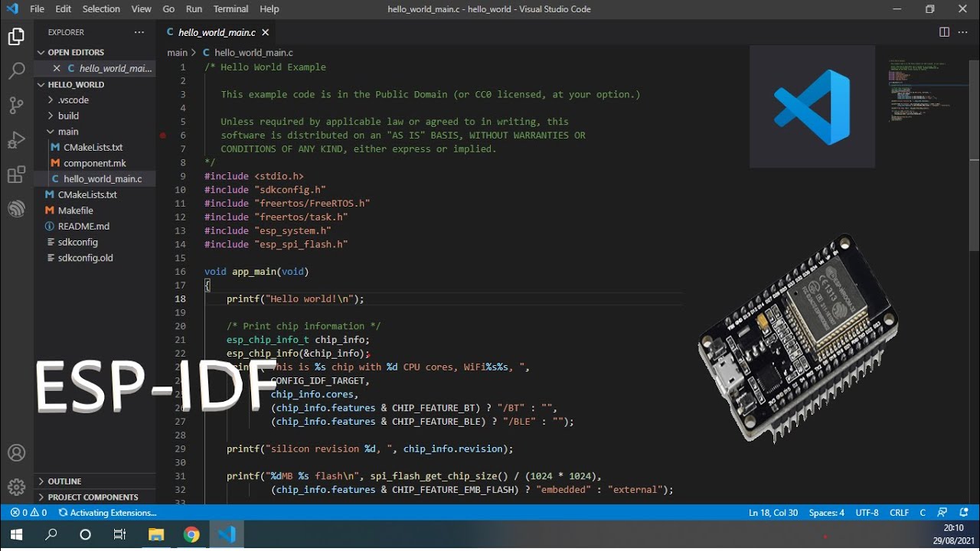Viewport: 980px width, 551px height.
Task: Toggle breakpoint on line 6
Action: coord(162,135)
